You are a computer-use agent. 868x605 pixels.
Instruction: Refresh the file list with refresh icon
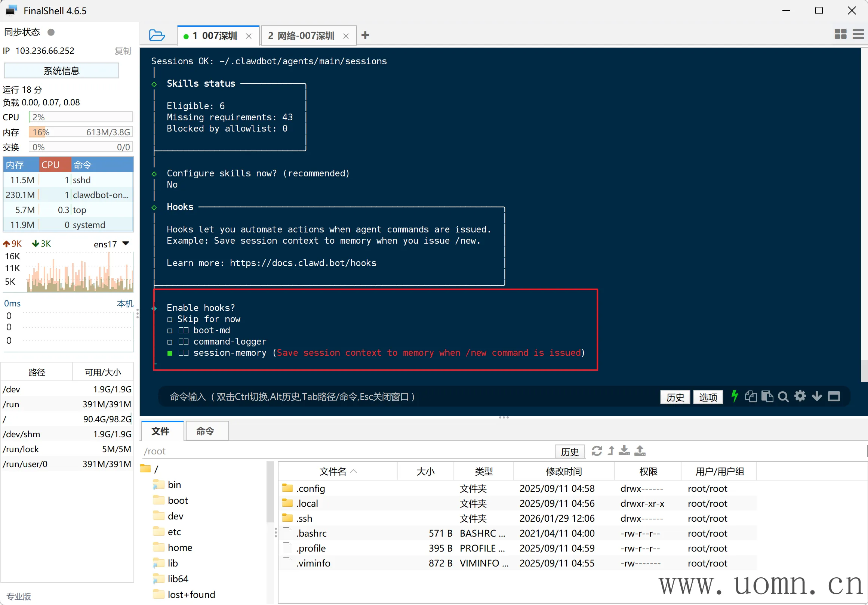pyautogui.click(x=597, y=451)
